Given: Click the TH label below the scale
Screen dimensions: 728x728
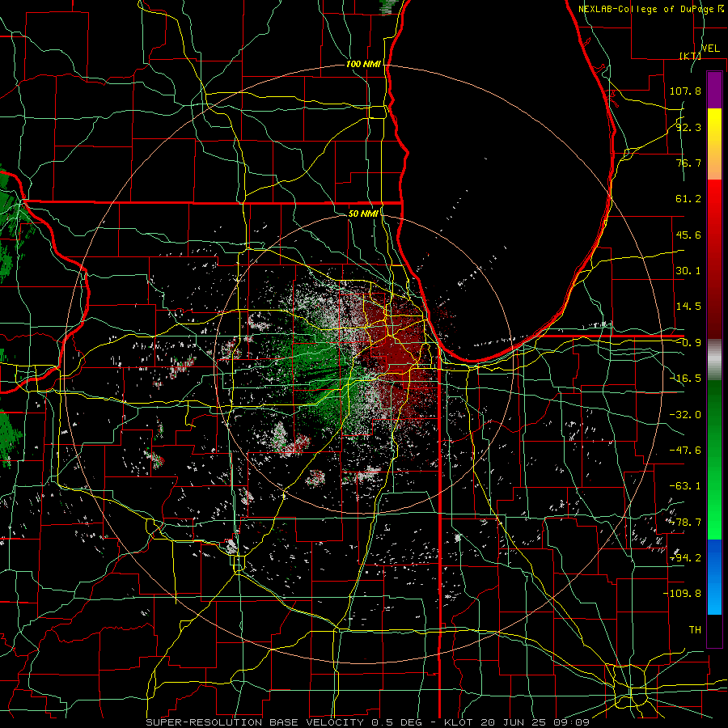Looking at the screenshot, I should pos(695,630).
